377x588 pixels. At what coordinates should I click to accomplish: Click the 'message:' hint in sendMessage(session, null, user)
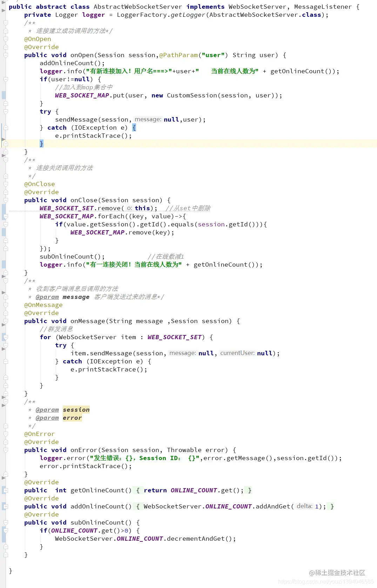point(148,119)
